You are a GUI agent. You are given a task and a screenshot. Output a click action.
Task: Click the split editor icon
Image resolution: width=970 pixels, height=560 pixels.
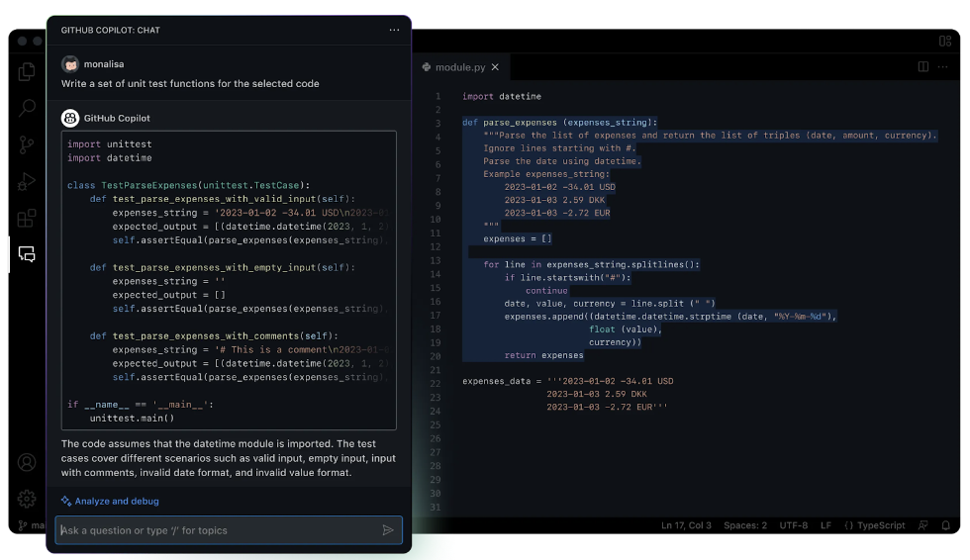(922, 66)
